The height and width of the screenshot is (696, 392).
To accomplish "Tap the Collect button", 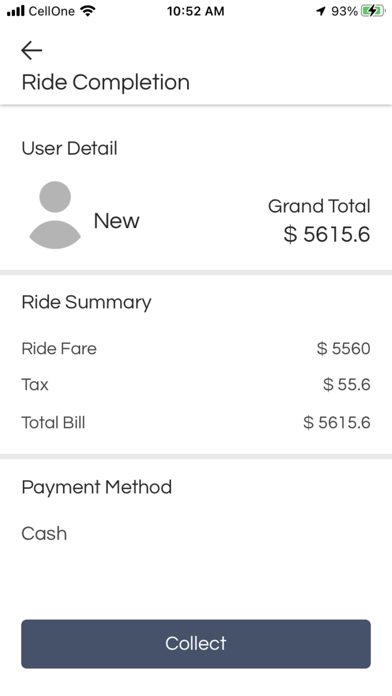I will 196,644.
